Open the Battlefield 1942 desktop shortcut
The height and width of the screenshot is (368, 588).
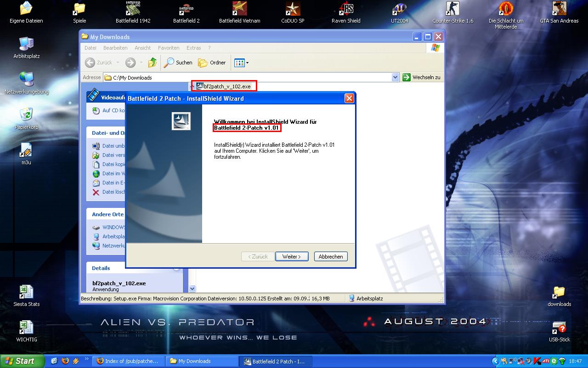point(133,12)
